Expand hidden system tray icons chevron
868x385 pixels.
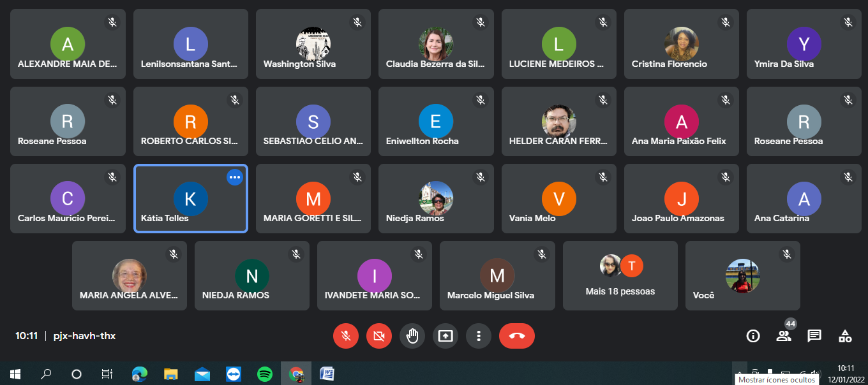740,373
